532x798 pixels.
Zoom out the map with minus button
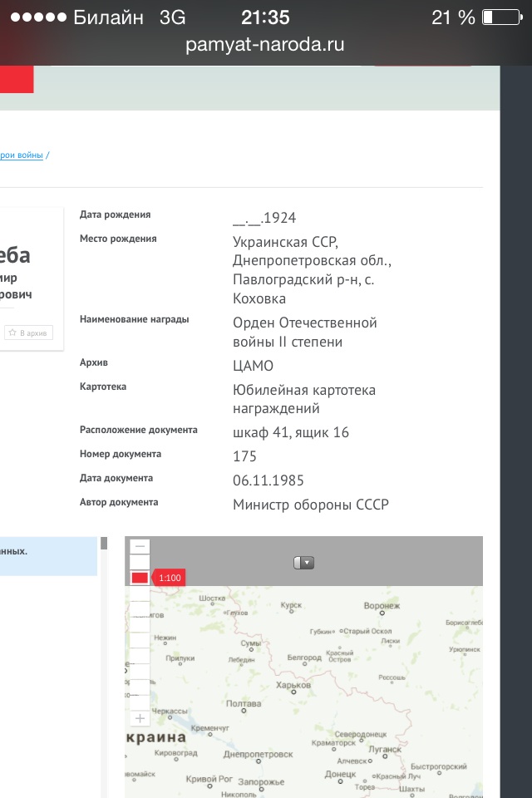[140, 547]
